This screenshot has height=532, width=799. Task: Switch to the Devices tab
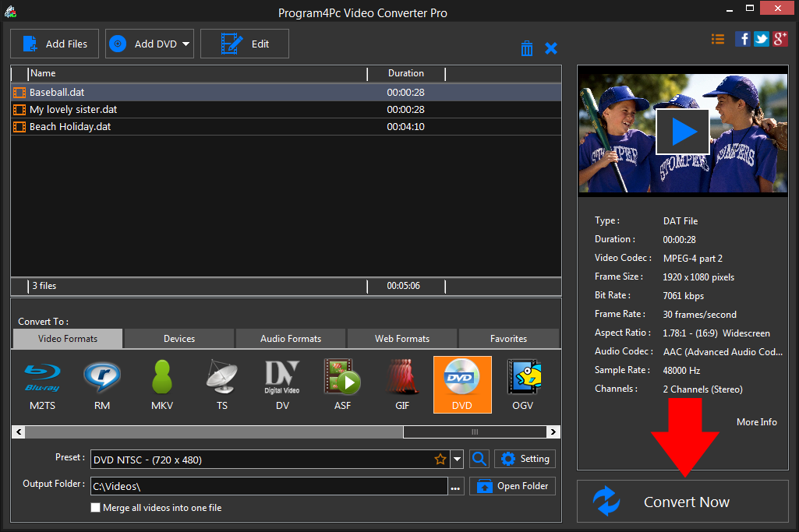tap(179, 339)
